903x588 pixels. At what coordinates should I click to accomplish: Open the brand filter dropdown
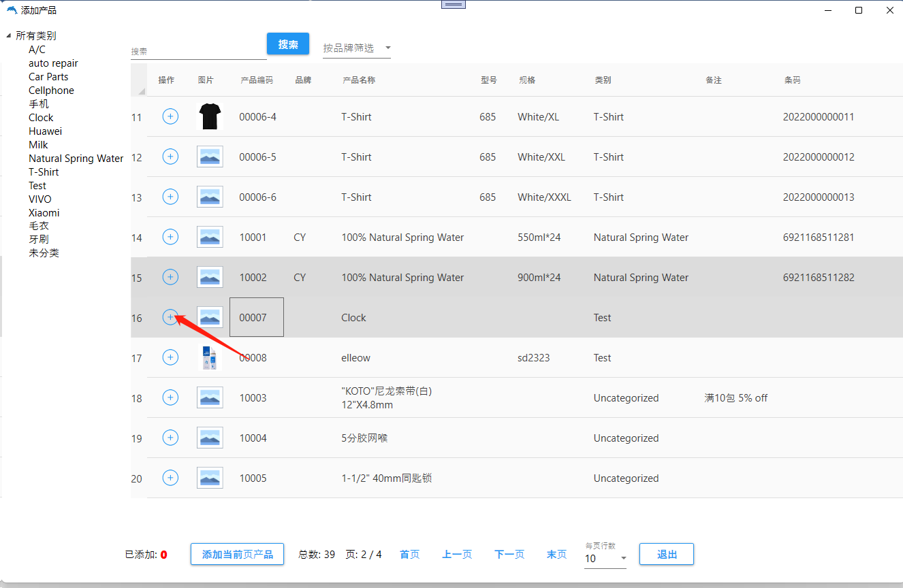coord(357,48)
